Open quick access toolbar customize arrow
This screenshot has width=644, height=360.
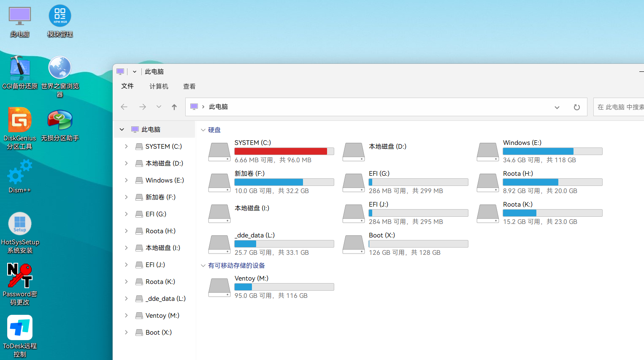[x=135, y=72]
